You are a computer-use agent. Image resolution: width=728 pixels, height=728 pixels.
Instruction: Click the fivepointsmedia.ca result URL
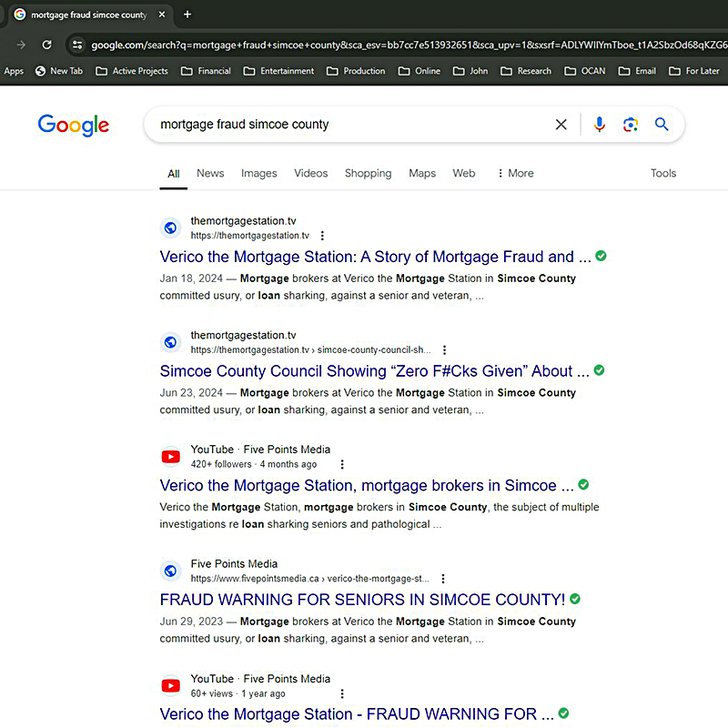point(310,579)
